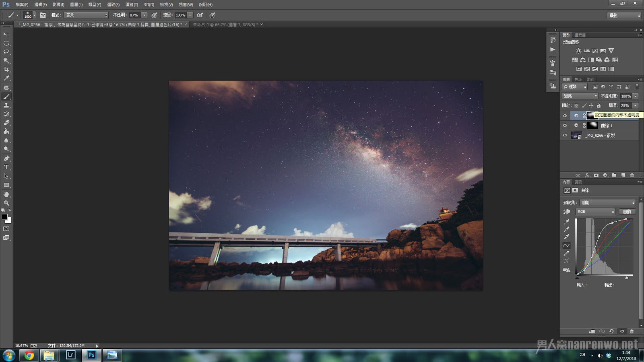
Task: Click the 自動 auto button in Curves
Action: click(x=627, y=212)
